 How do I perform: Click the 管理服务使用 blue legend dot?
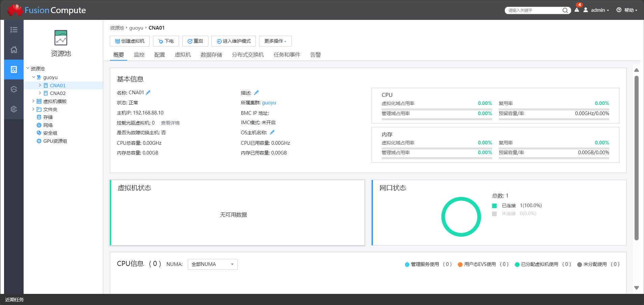tap(407, 265)
